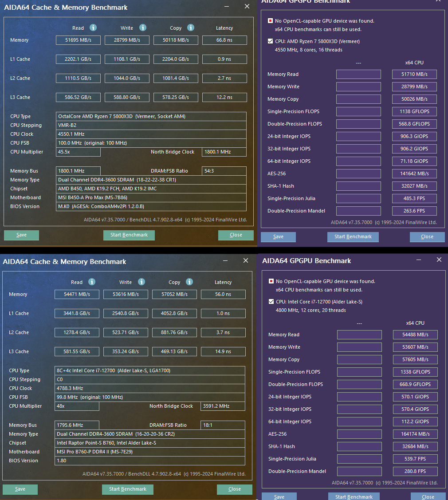Click memory read value 51695 MB/s
The height and width of the screenshot is (500, 448).
click(78, 40)
